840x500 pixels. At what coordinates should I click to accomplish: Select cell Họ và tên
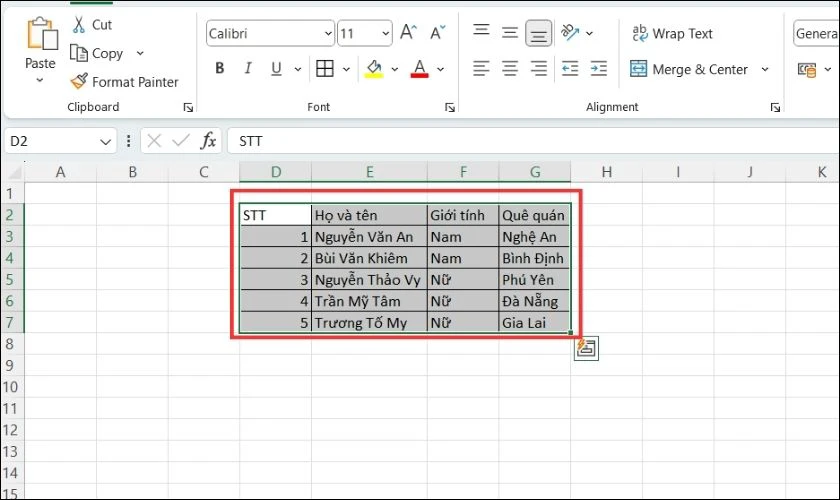tap(369, 215)
